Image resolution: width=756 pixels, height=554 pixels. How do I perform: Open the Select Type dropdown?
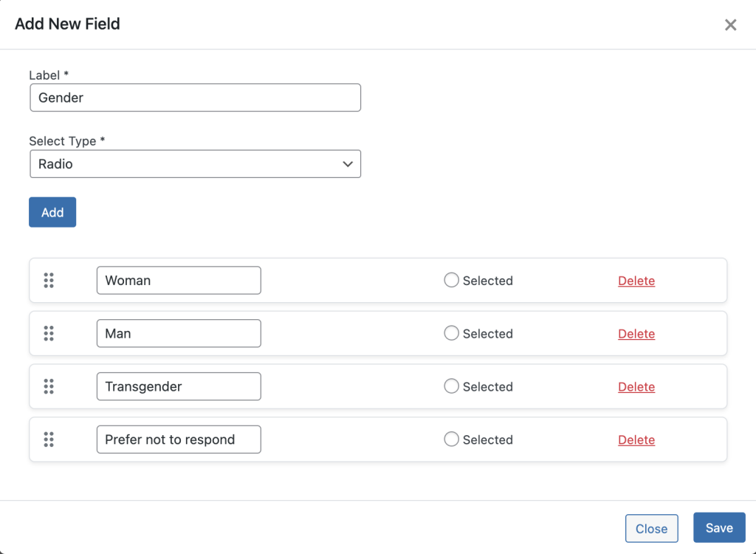(195, 163)
